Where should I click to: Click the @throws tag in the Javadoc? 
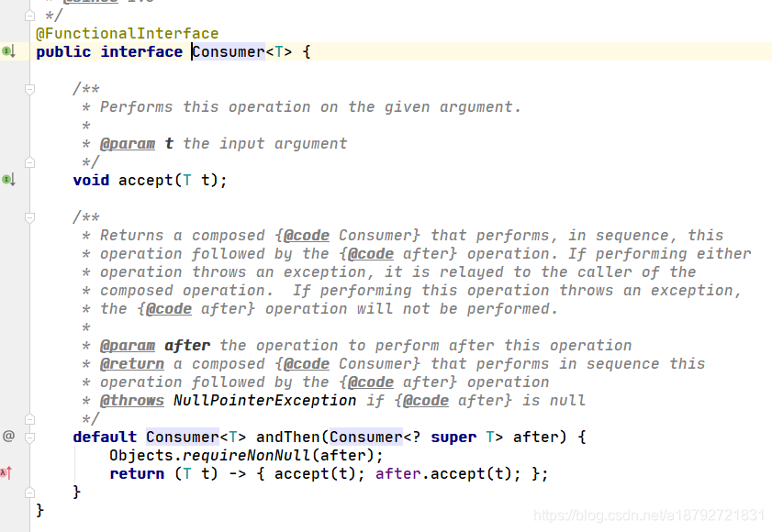pyautogui.click(x=132, y=400)
